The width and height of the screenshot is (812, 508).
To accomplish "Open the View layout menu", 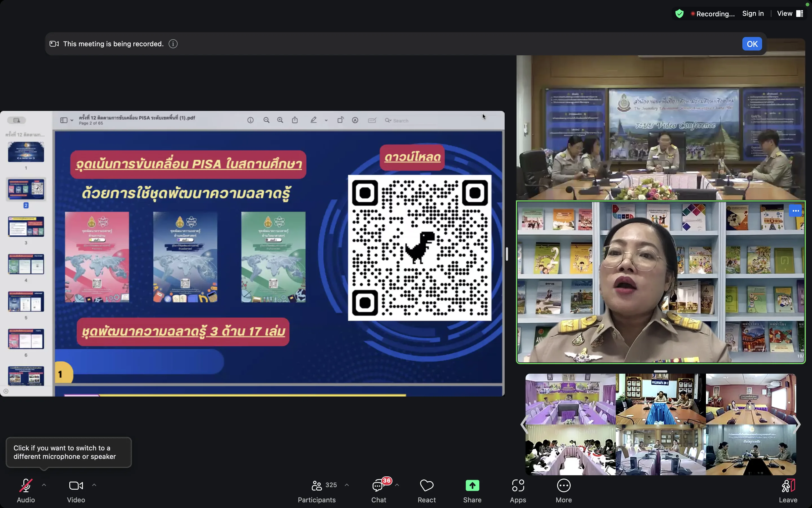I will click(790, 14).
